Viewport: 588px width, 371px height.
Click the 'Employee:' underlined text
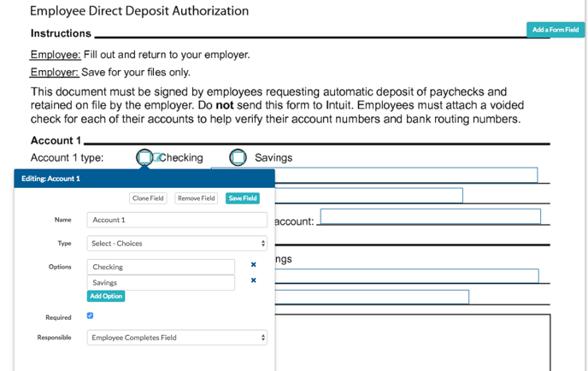click(x=56, y=55)
